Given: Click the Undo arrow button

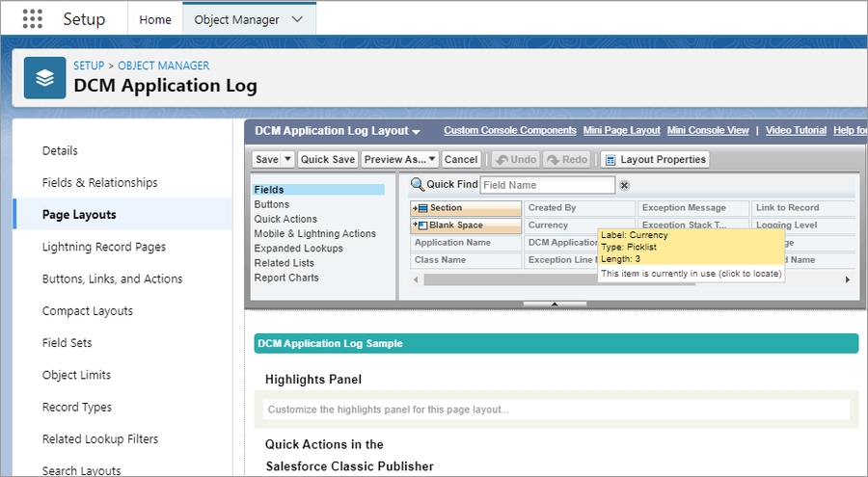Looking at the screenshot, I should pyautogui.click(x=515, y=160).
